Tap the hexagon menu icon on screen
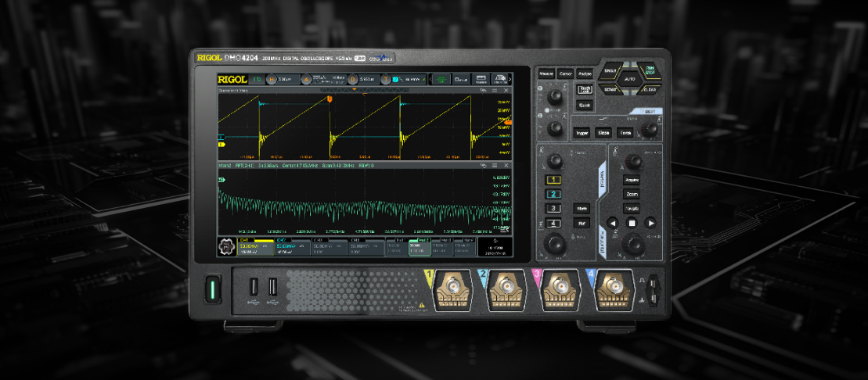The height and width of the screenshot is (380, 868). click(x=225, y=248)
